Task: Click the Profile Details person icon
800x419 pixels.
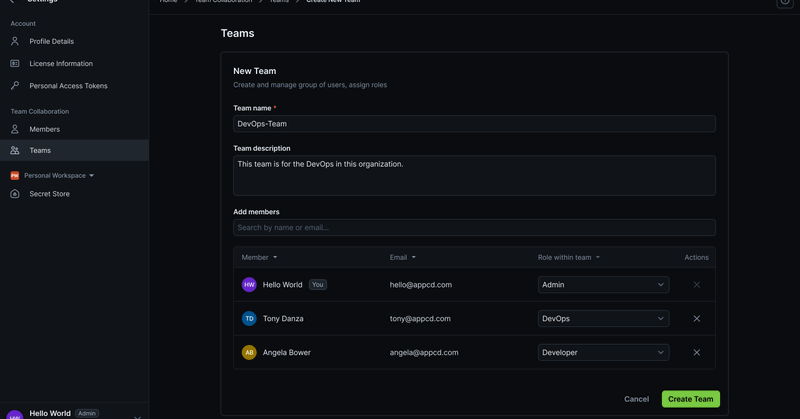Action: pyautogui.click(x=15, y=41)
